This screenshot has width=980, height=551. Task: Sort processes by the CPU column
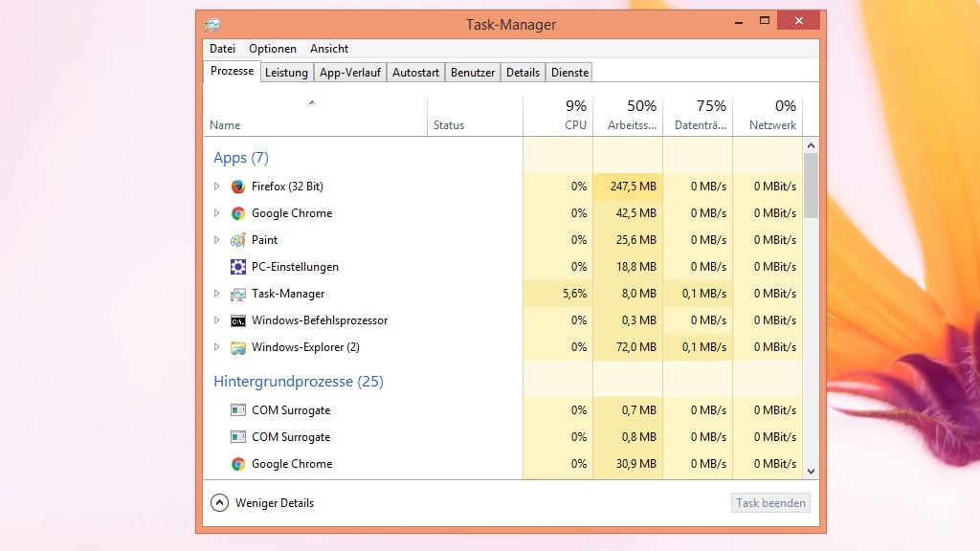tap(568, 115)
